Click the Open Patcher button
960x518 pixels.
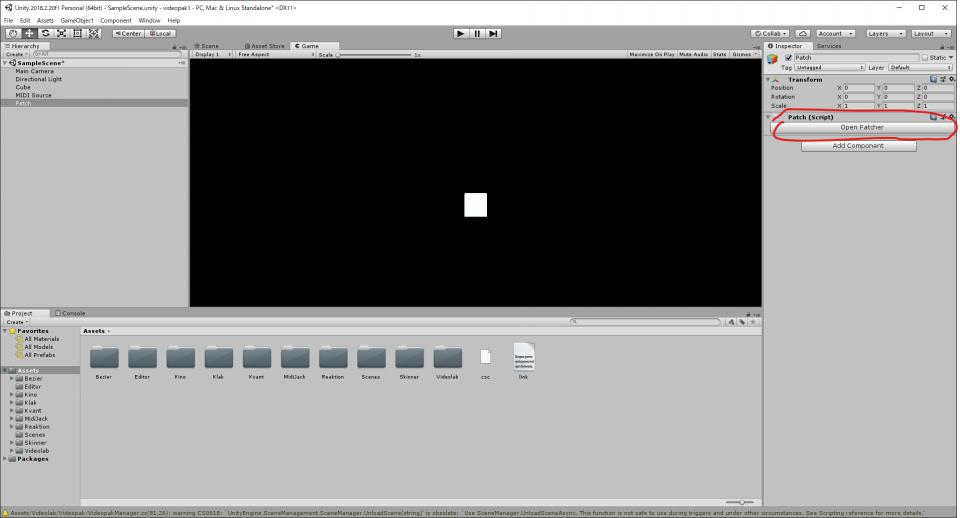point(861,128)
